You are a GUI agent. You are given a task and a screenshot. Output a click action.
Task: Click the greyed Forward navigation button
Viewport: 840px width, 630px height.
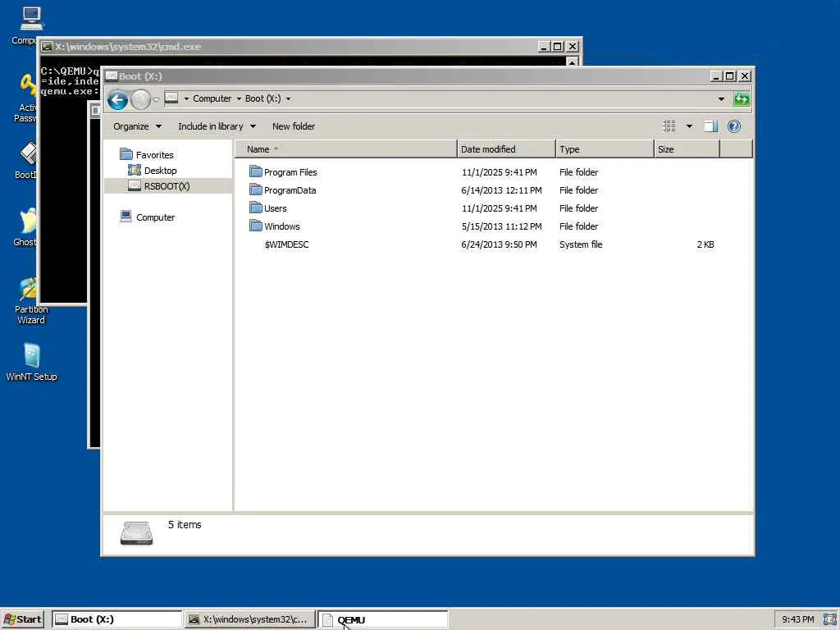tap(140, 99)
